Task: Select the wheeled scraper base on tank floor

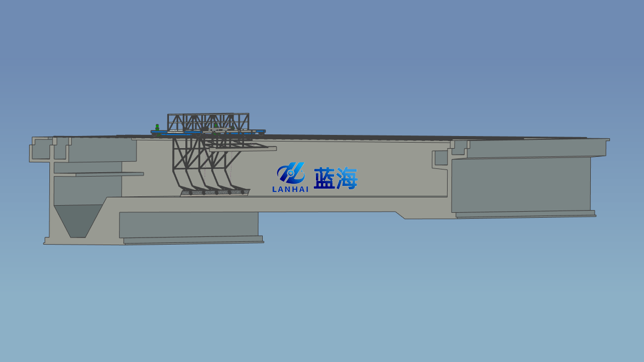Action: tap(214, 193)
